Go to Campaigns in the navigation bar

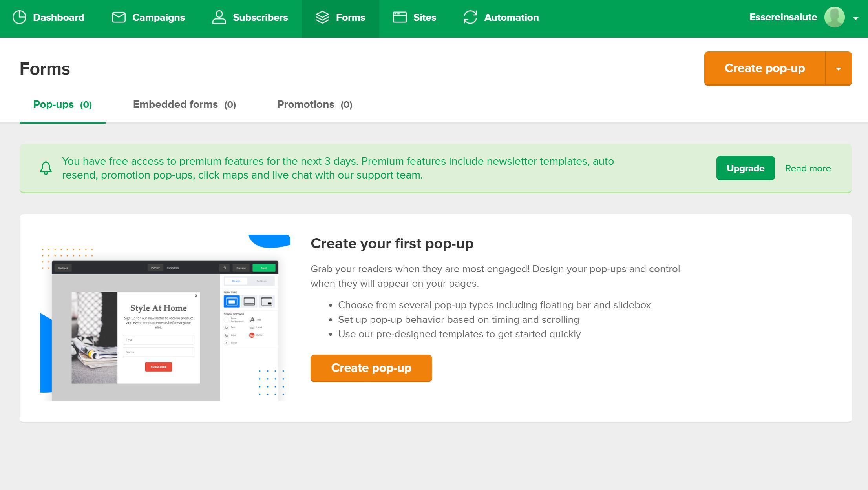tap(148, 17)
